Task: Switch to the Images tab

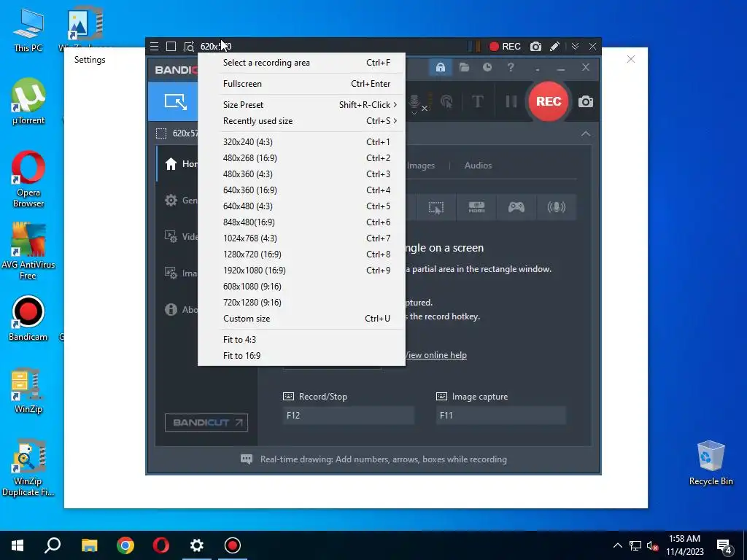Action: click(x=421, y=166)
